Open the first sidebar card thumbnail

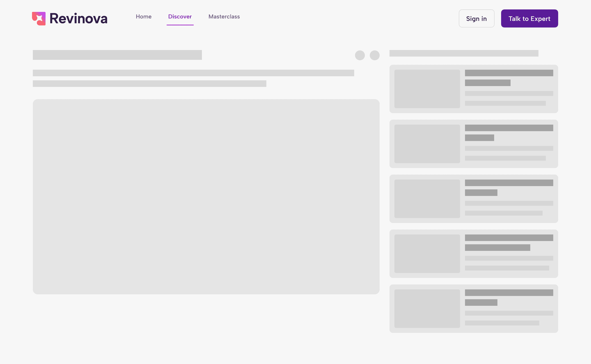point(427,89)
